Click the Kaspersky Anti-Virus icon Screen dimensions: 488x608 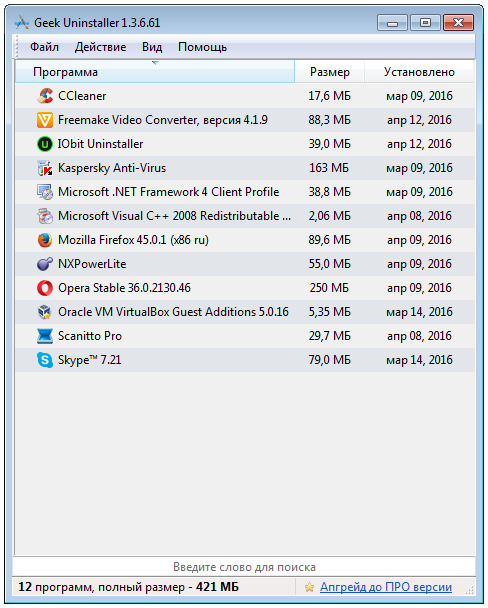[45, 168]
